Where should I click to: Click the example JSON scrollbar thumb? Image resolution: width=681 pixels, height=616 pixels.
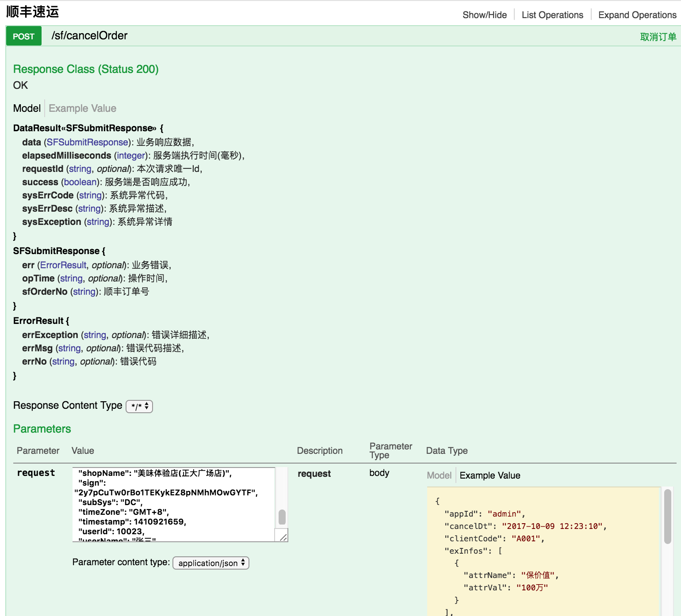[668, 517]
